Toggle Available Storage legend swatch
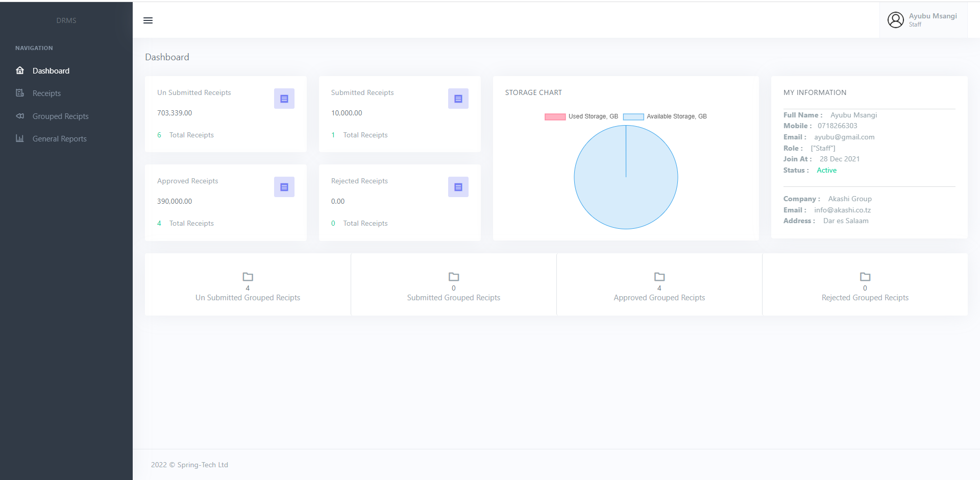980x480 pixels. point(633,117)
